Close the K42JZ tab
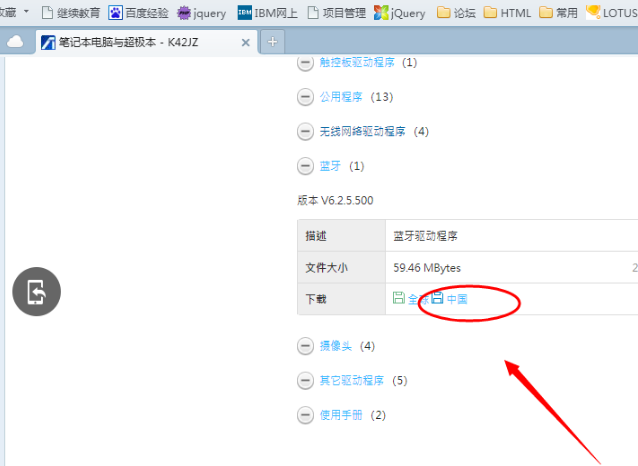638x466 pixels. tap(245, 42)
